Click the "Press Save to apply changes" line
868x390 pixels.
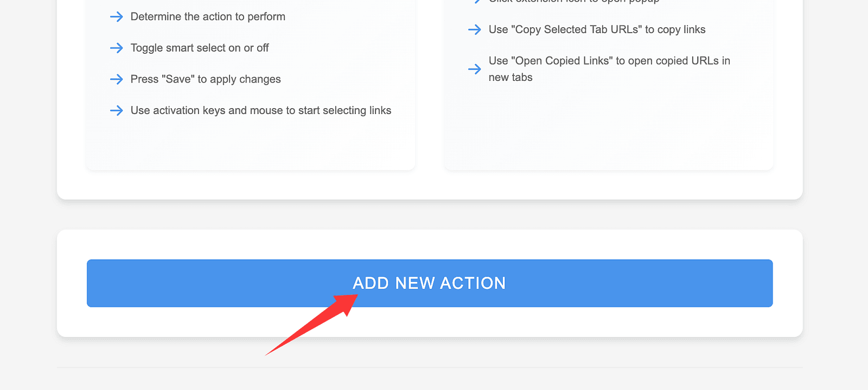click(206, 79)
